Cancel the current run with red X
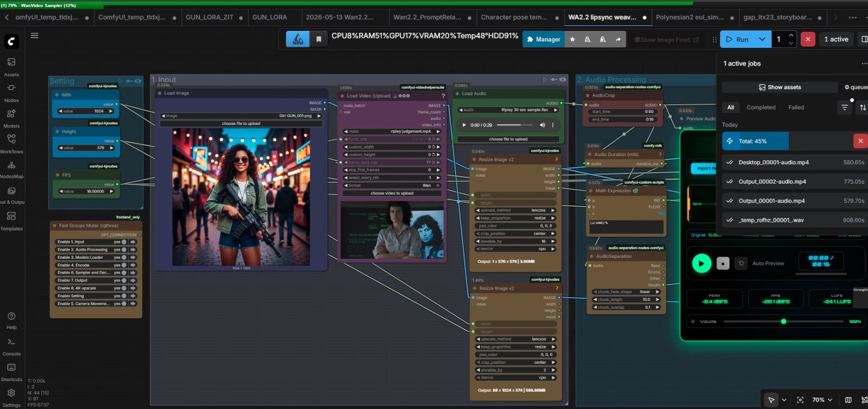868x409 pixels. tap(808, 39)
